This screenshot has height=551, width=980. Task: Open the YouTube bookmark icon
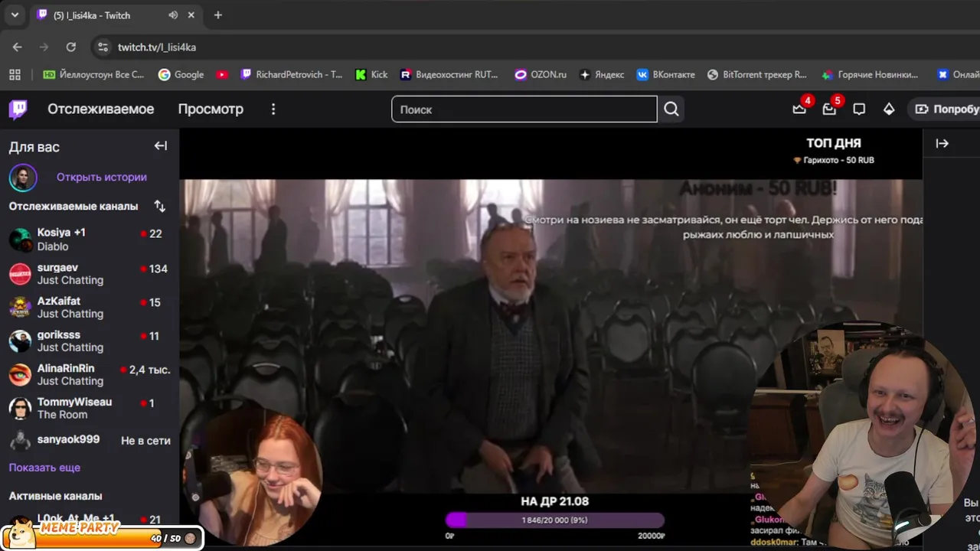coord(222,74)
